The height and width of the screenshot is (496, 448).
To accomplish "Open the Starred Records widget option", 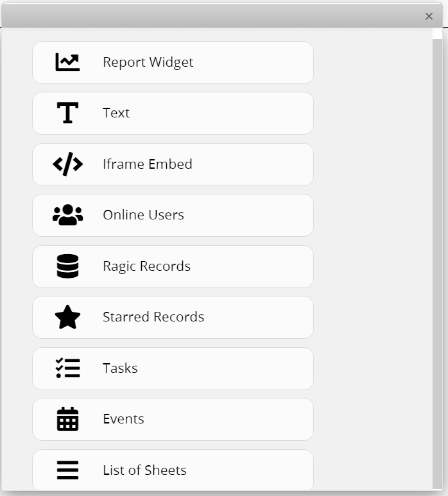I will 173,317.
